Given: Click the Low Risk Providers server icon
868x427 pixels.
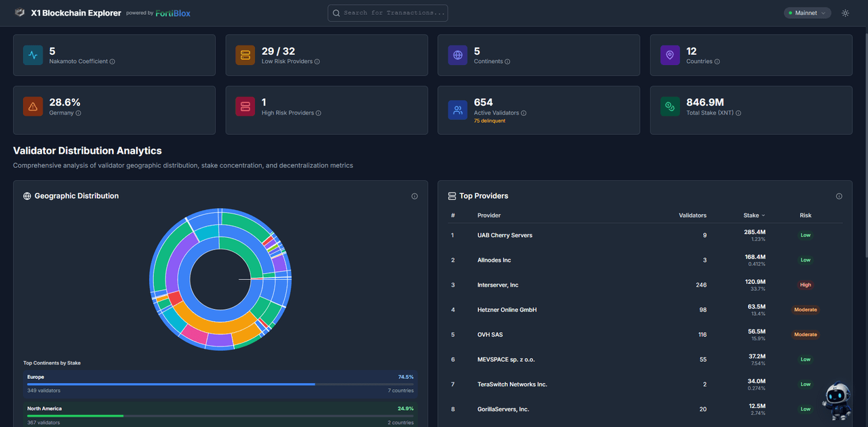Looking at the screenshot, I should coord(245,55).
